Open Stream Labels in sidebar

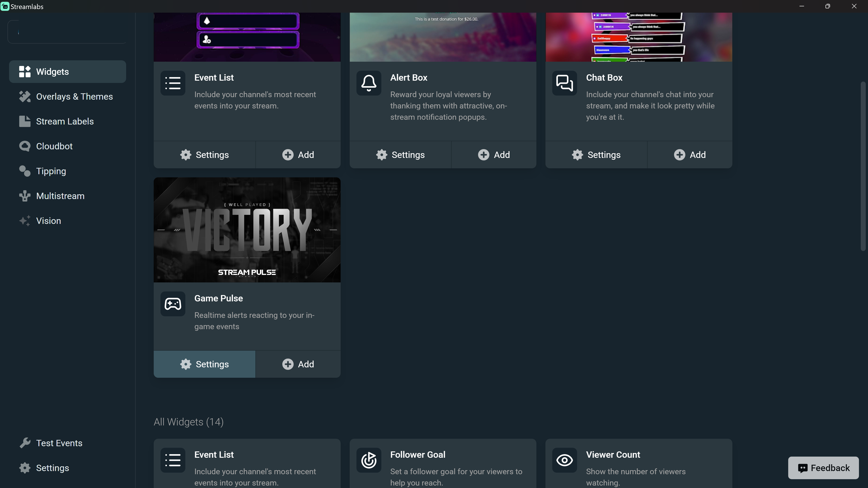point(67,121)
